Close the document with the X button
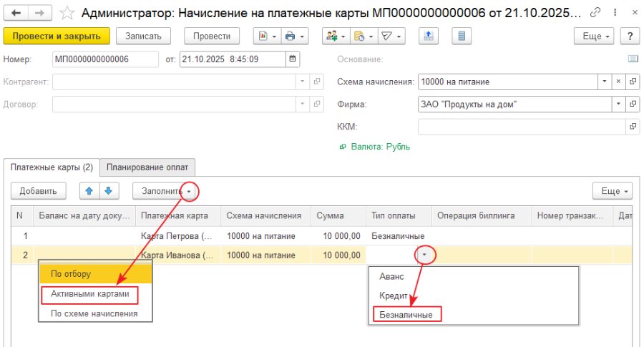The image size is (644, 347). point(635,13)
